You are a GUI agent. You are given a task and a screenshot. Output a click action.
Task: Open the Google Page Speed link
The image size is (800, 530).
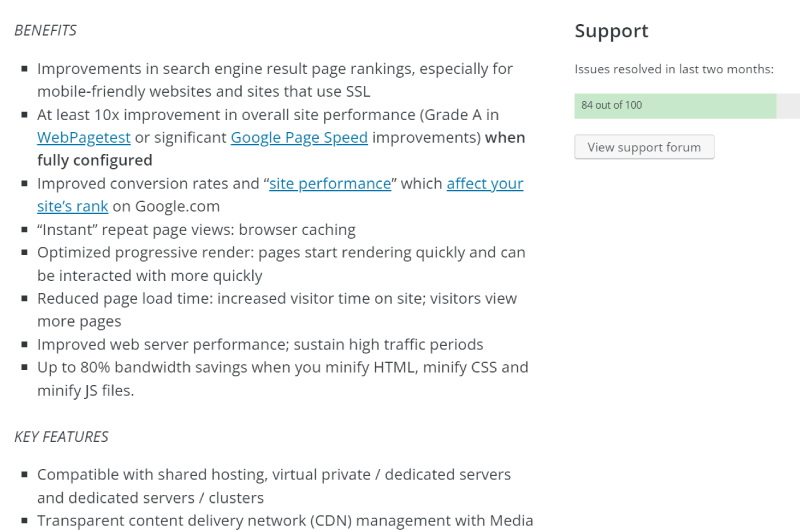click(299, 138)
